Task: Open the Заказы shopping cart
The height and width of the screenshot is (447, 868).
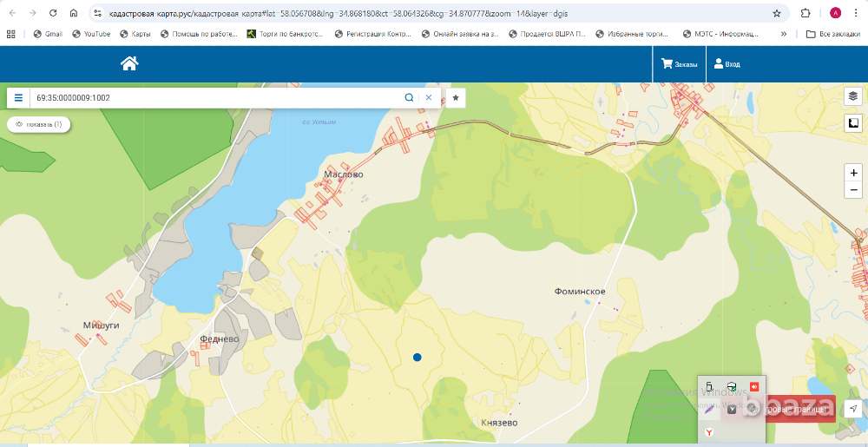Action: point(679,63)
